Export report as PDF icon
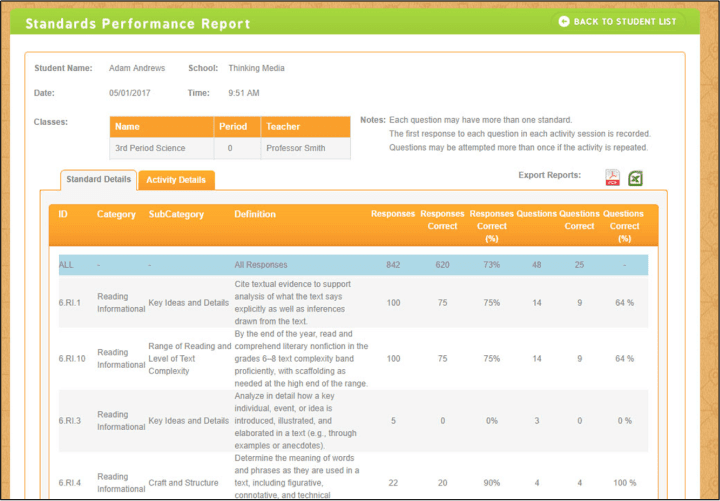 click(612, 178)
